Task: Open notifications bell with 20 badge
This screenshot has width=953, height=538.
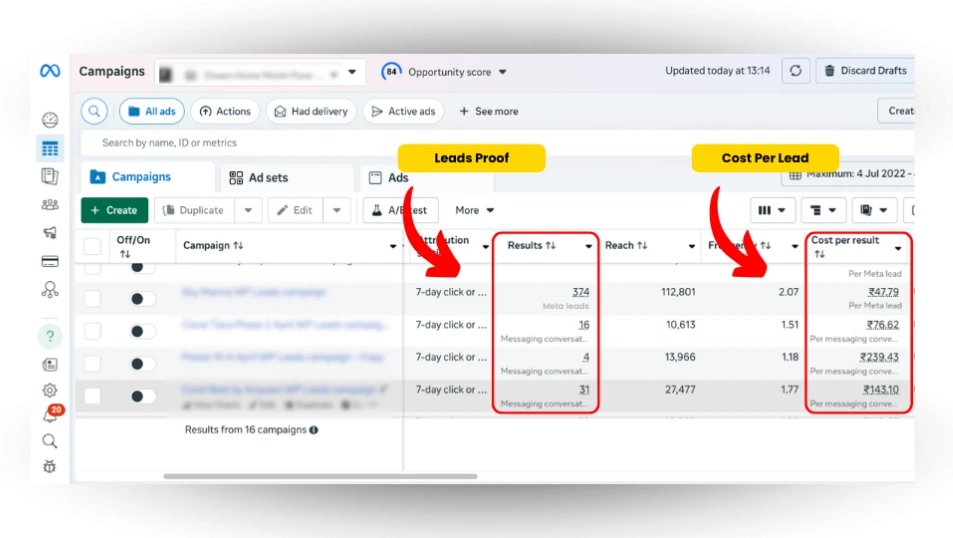Action: coord(51,414)
